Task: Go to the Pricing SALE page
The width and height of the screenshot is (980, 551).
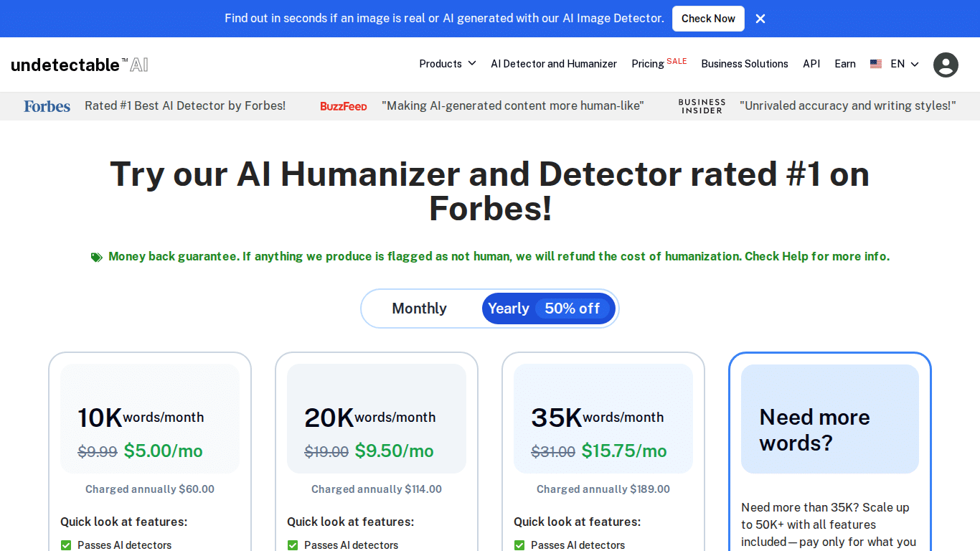Action: (x=659, y=63)
